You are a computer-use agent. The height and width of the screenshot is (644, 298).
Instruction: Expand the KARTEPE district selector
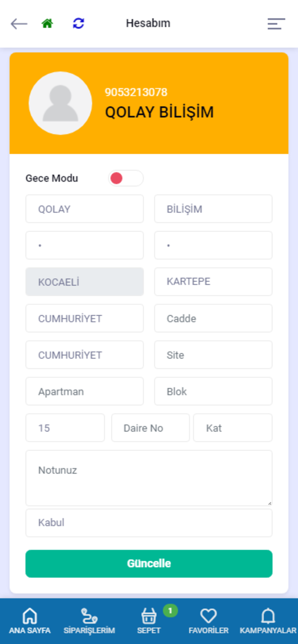pyautogui.click(x=213, y=282)
